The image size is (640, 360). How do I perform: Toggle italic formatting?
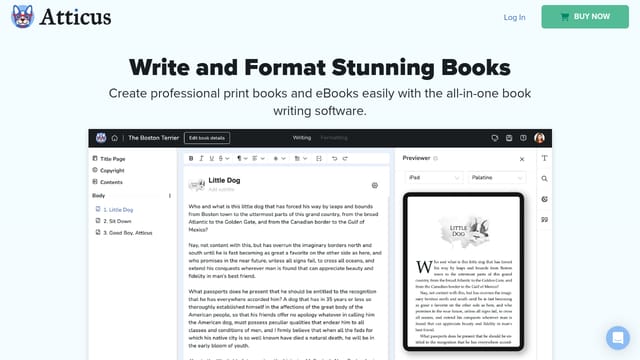[201, 158]
